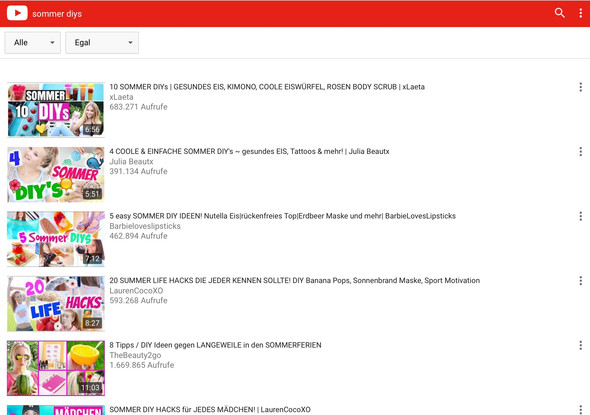This screenshot has height=415, width=590.
Task: Open search with the magnifier icon
Action: 560,13
